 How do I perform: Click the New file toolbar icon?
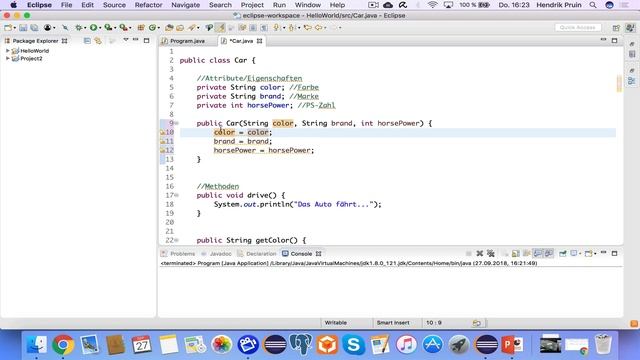8,28
